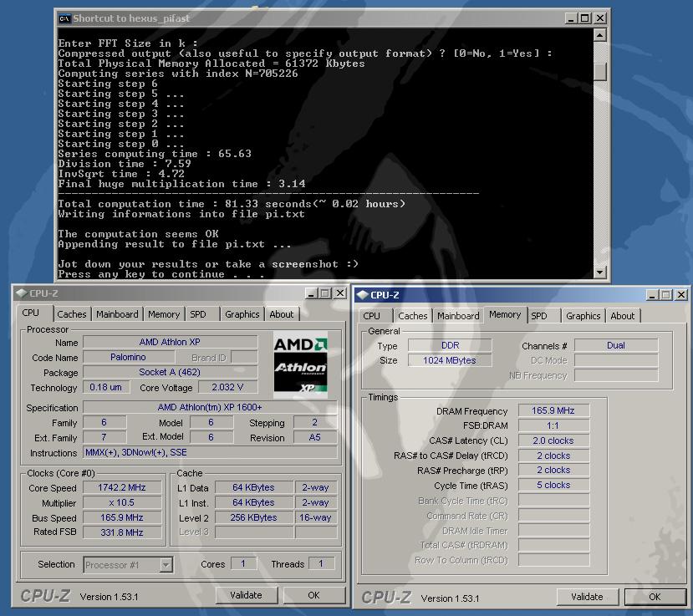Click the Level 2 cache value 256 KBytes
The width and height of the screenshot is (693, 616).
click(x=253, y=517)
